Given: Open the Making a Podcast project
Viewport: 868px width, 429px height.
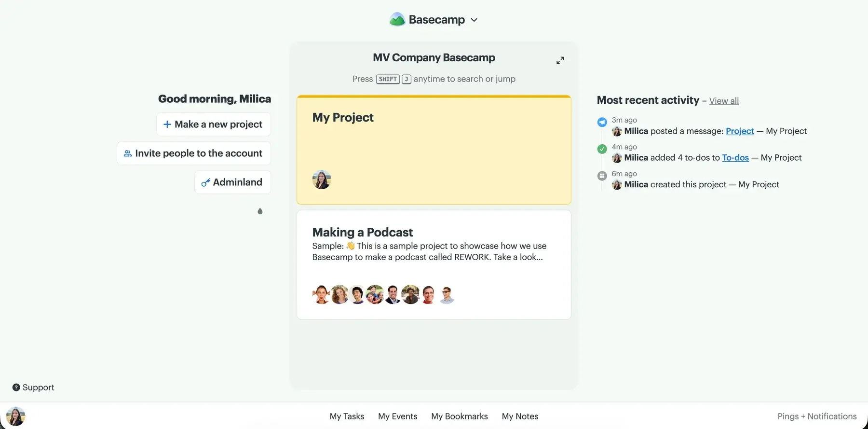Looking at the screenshot, I should 434,264.
